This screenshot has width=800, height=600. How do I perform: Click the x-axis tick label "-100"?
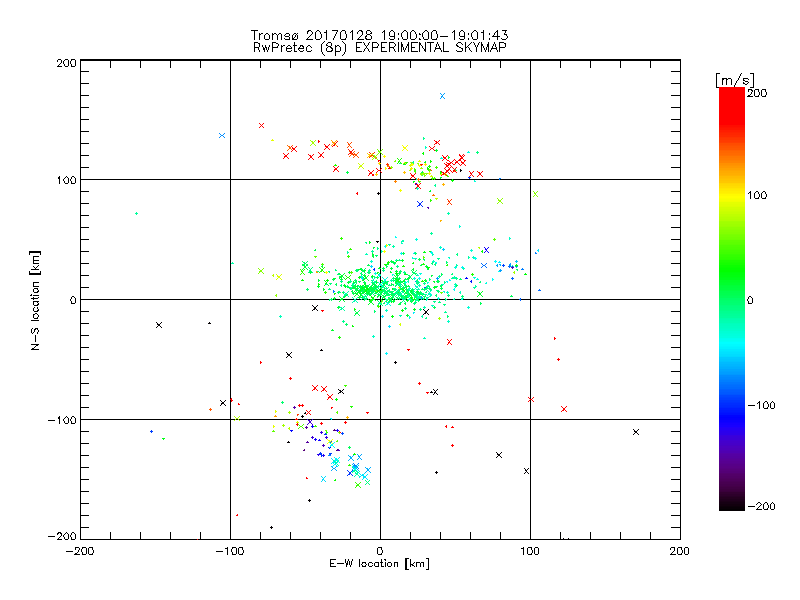(x=230, y=551)
